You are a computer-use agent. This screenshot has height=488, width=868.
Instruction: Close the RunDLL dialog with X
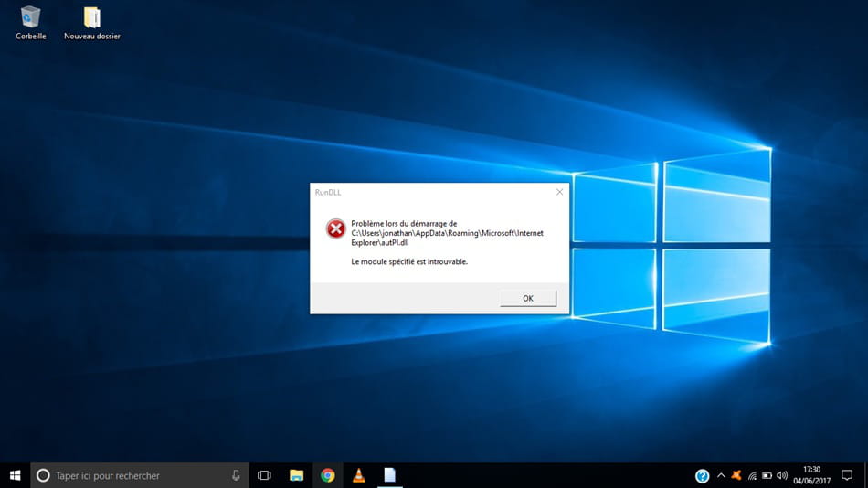[x=559, y=192]
